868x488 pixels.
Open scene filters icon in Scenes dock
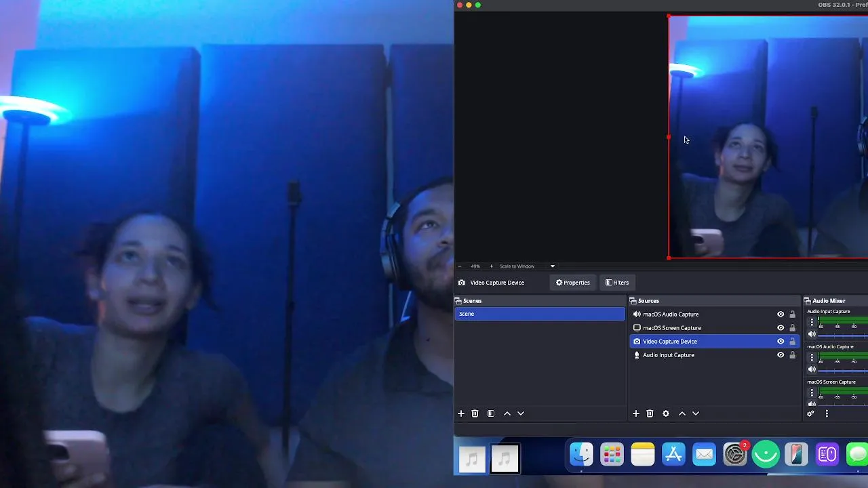(491, 413)
